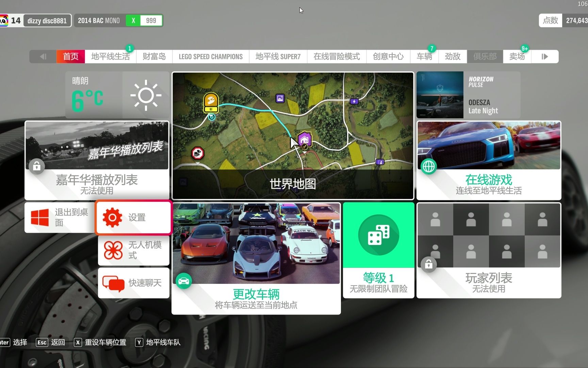The image size is (588, 368).
Task: Click the notification badge 7 on 车辆
Action: point(432,48)
